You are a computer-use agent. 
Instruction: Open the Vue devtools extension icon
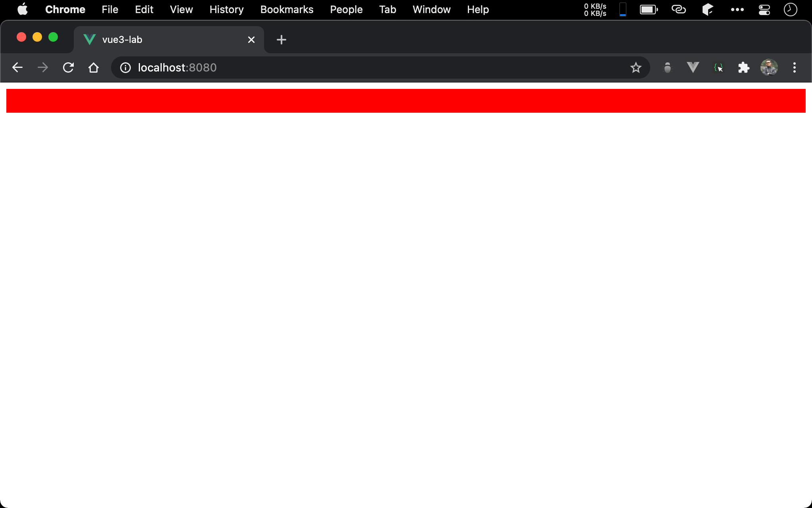tap(693, 67)
